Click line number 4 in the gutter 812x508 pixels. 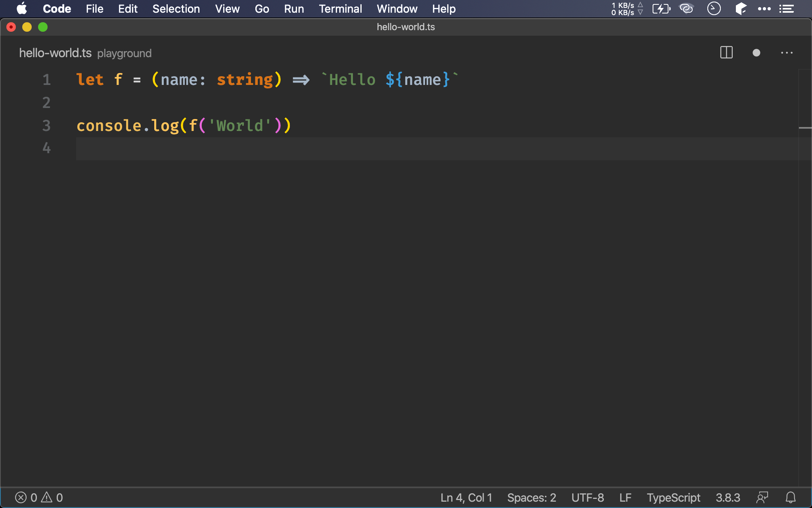pyautogui.click(x=47, y=148)
